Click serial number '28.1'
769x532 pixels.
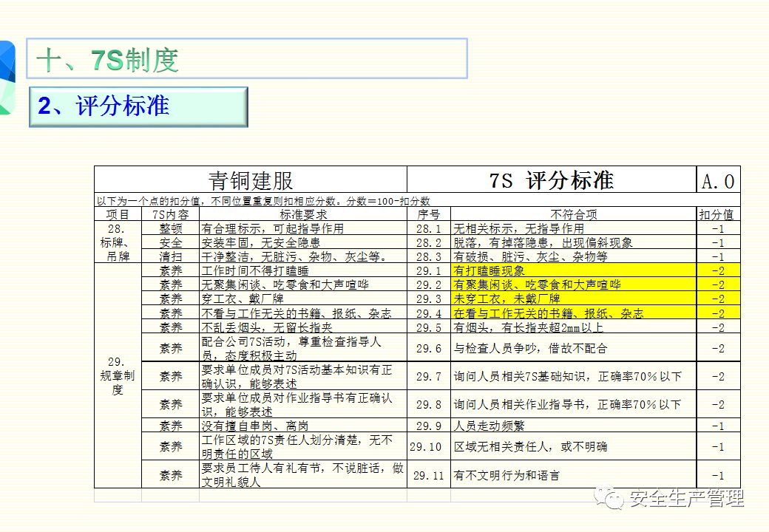click(x=429, y=228)
